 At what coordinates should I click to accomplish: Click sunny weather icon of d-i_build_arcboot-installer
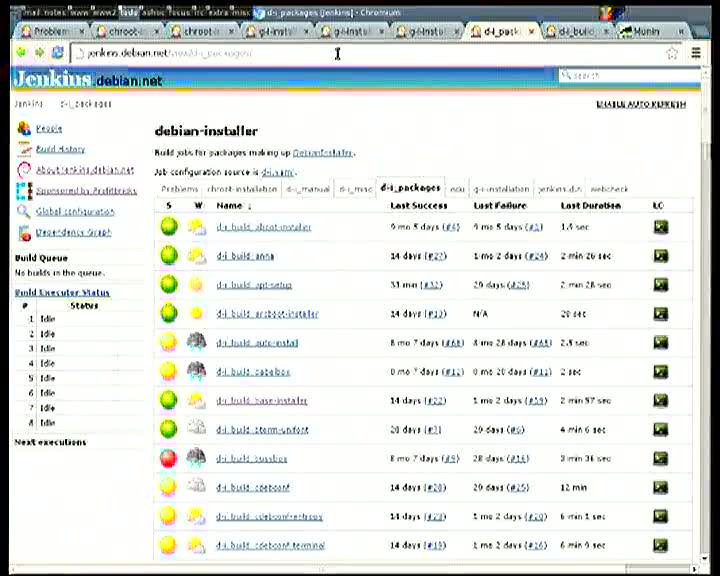tap(197, 313)
